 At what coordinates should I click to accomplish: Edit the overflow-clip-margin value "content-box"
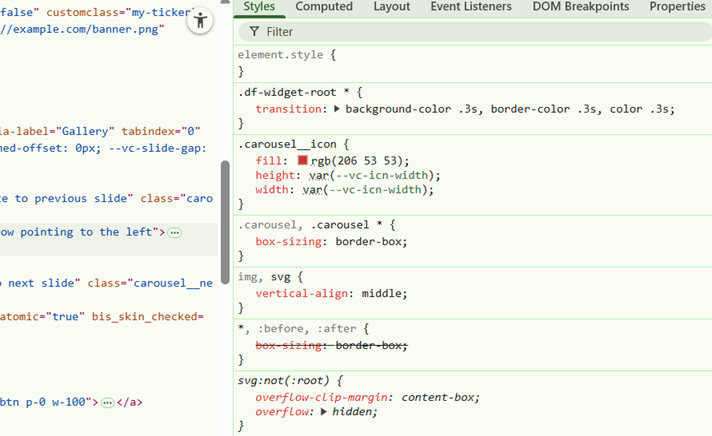click(440, 397)
